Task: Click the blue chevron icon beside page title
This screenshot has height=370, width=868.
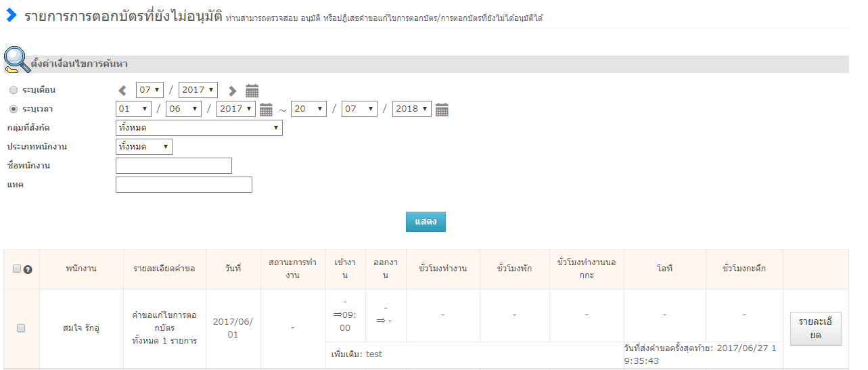Action: click(x=12, y=15)
